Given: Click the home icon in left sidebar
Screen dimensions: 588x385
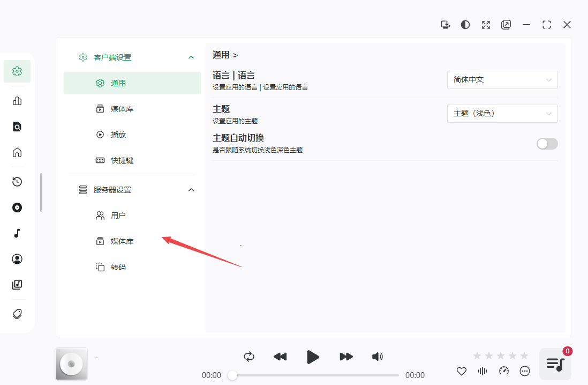Looking at the screenshot, I should tap(17, 152).
